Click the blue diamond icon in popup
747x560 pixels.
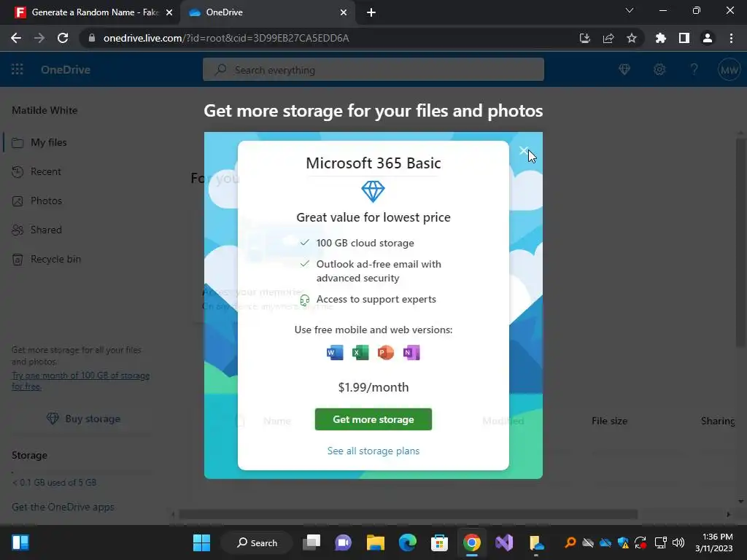point(373,192)
